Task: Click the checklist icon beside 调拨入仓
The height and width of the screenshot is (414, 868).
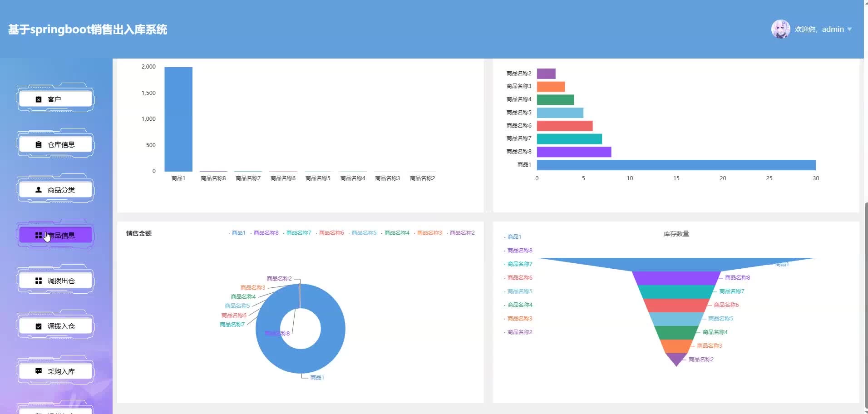Action: pyautogui.click(x=39, y=326)
